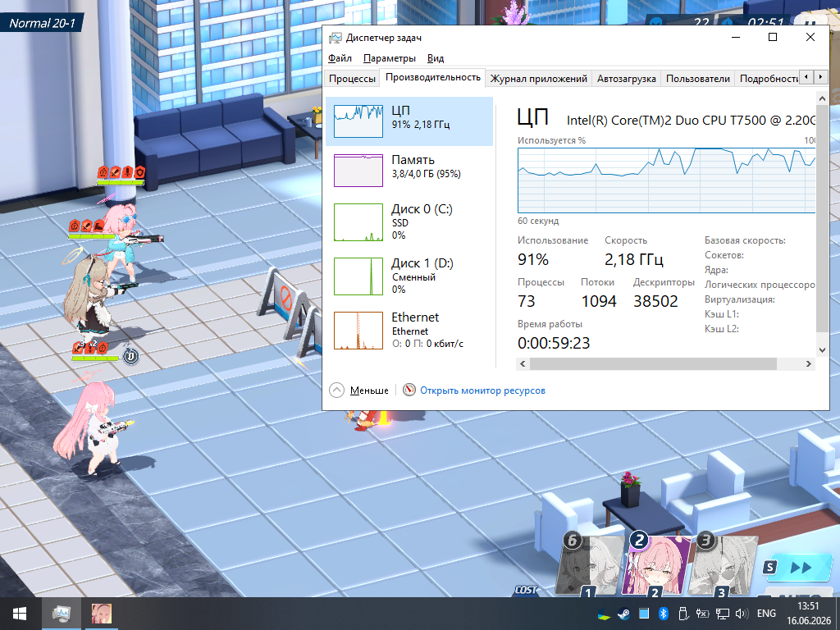Click the Виртуализация label
Screen dimensions: 840x630
click(x=739, y=299)
